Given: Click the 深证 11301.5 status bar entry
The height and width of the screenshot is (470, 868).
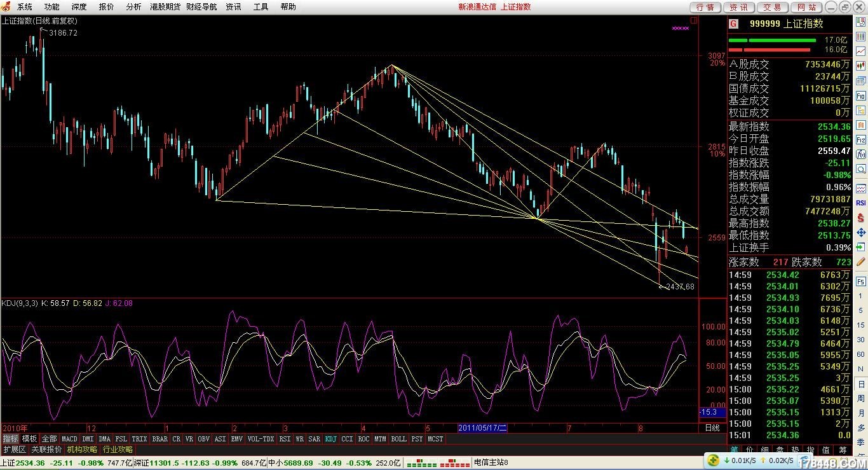Looking at the screenshot, I should [x=200, y=462].
